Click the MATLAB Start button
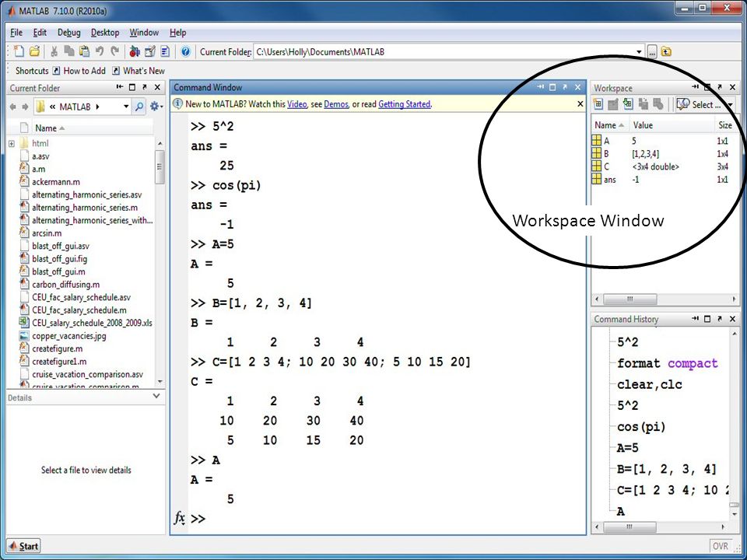The image size is (747, 560). [x=23, y=546]
